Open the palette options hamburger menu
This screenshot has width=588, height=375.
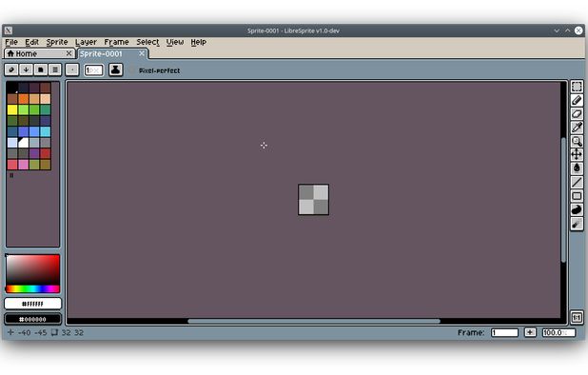[55, 69]
